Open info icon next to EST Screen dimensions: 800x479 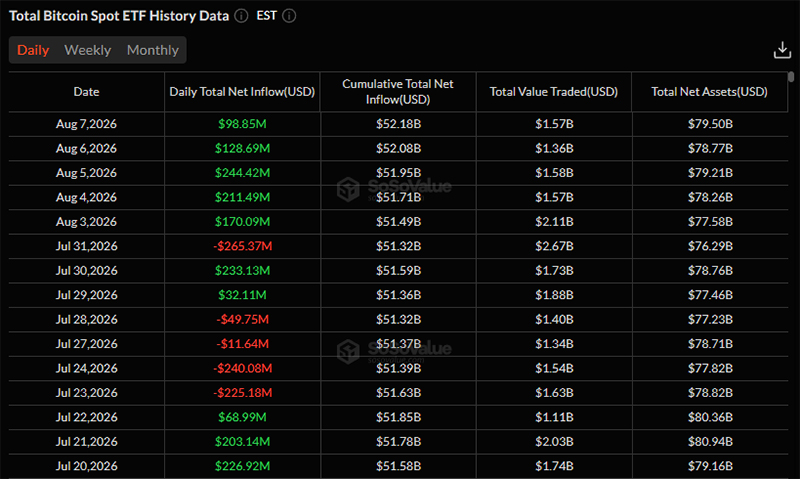click(289, 16)
